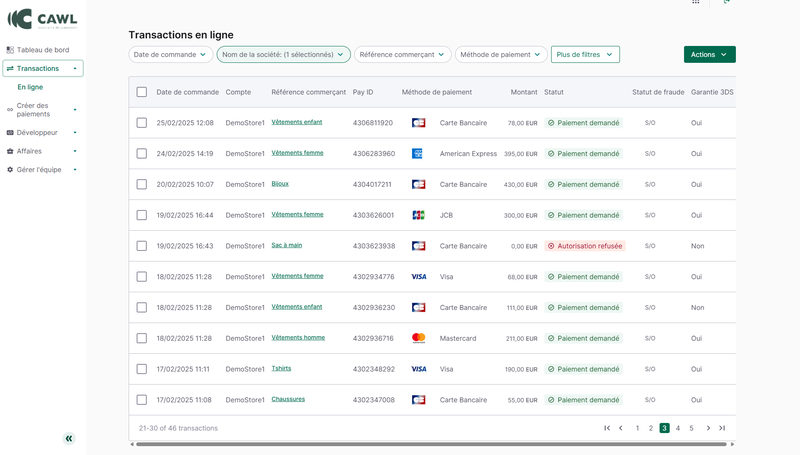Click Visa logo in 68,00 EUR row
Viewport: 800px width, 455px height.
point(419,276)
